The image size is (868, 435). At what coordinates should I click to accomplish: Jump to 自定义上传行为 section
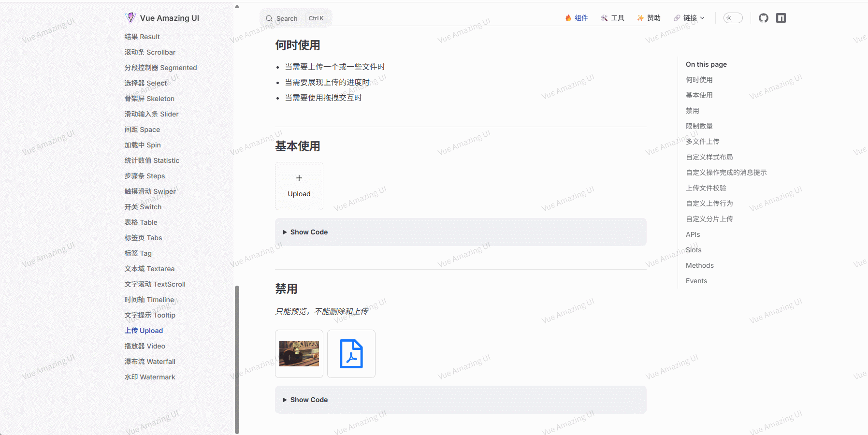709,203
